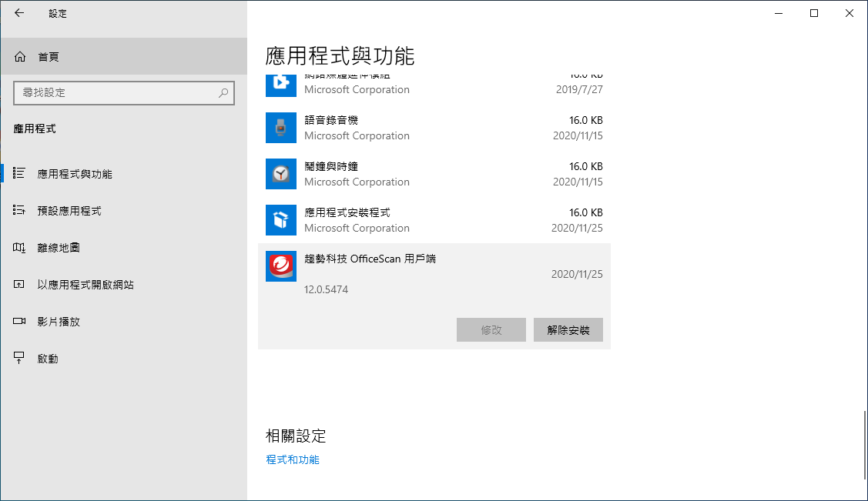
Task: Click the vertical scrollbar thumb
Action: [865, 446]
